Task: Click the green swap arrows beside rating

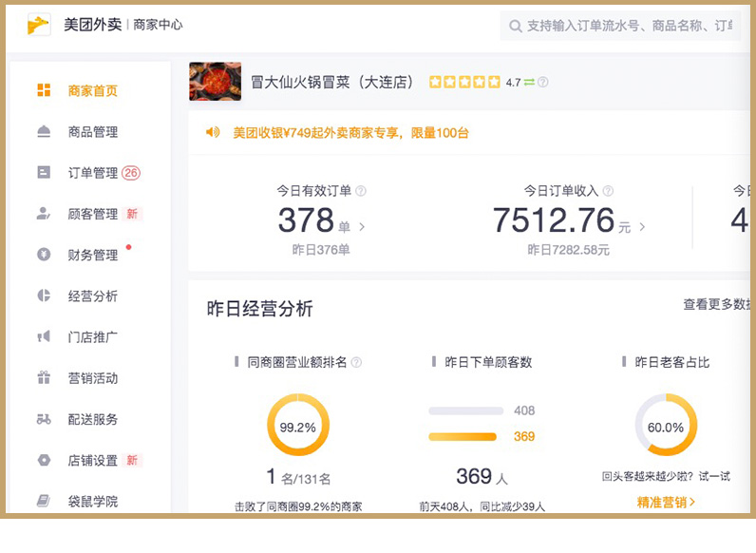Action: click(529, 82)
